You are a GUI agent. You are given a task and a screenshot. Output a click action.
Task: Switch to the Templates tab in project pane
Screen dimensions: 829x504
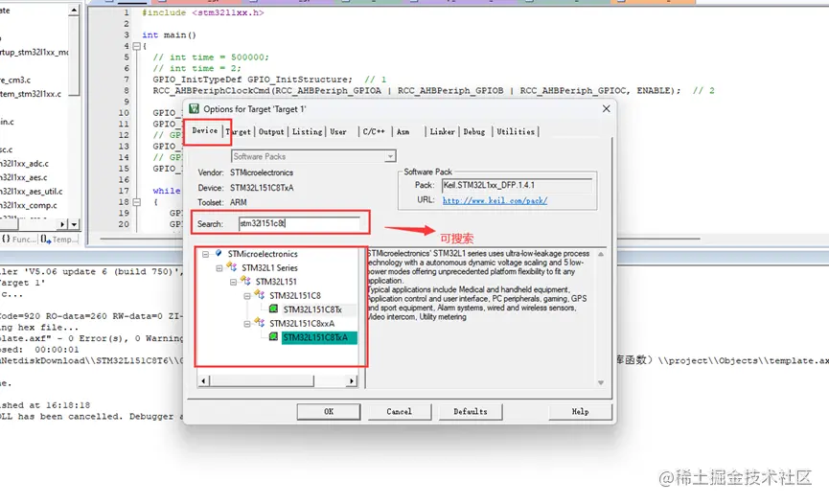[59, 239]
